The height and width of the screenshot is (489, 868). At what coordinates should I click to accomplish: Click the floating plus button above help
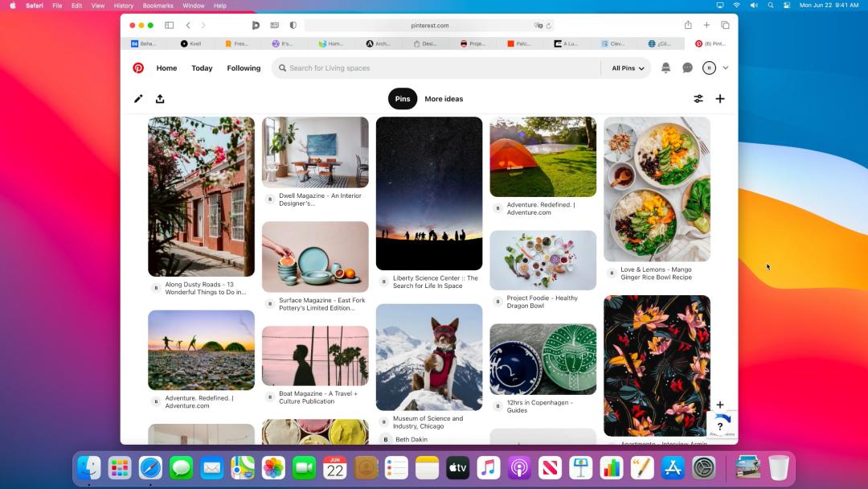coord(720,405)
